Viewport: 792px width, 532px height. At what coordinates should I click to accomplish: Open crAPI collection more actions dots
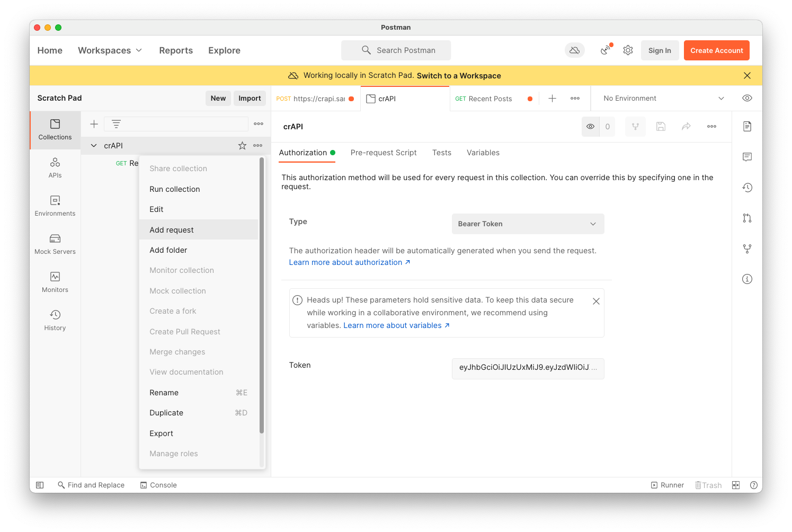click(x=258, y=146)
